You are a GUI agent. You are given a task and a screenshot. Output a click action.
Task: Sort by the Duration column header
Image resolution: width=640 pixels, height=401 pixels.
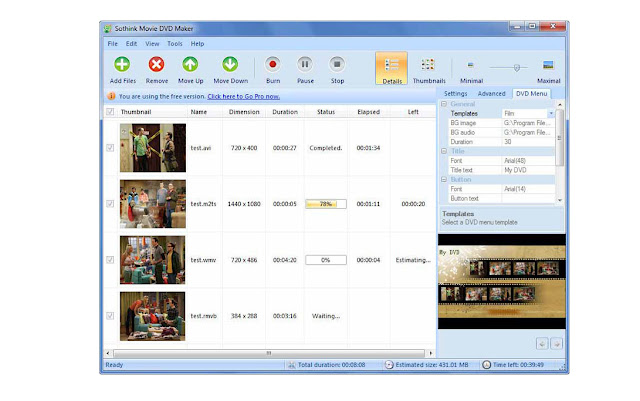pos(285,111)
